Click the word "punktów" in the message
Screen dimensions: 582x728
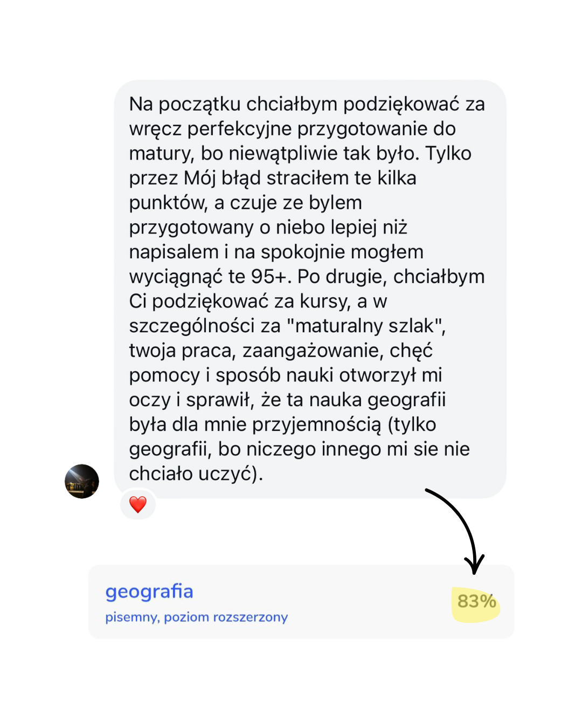tap(168, 203)
